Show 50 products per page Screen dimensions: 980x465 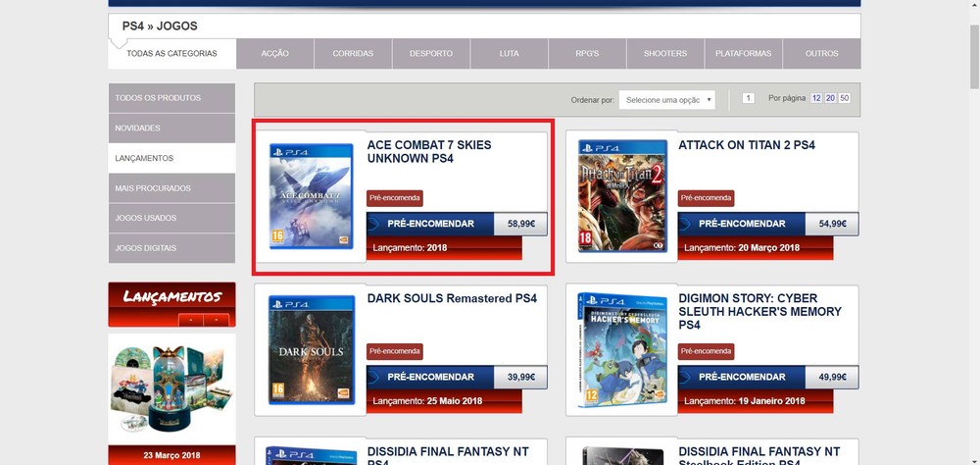coord(845,98)
